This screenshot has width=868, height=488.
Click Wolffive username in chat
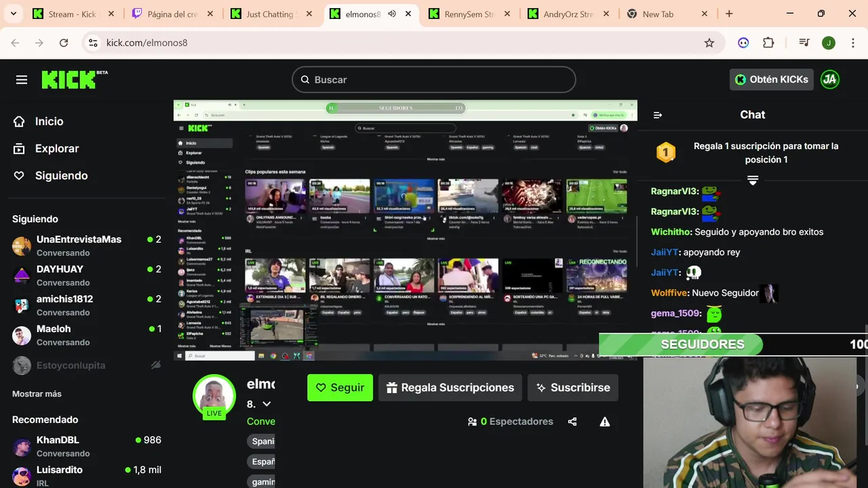[x=670, y=293]
